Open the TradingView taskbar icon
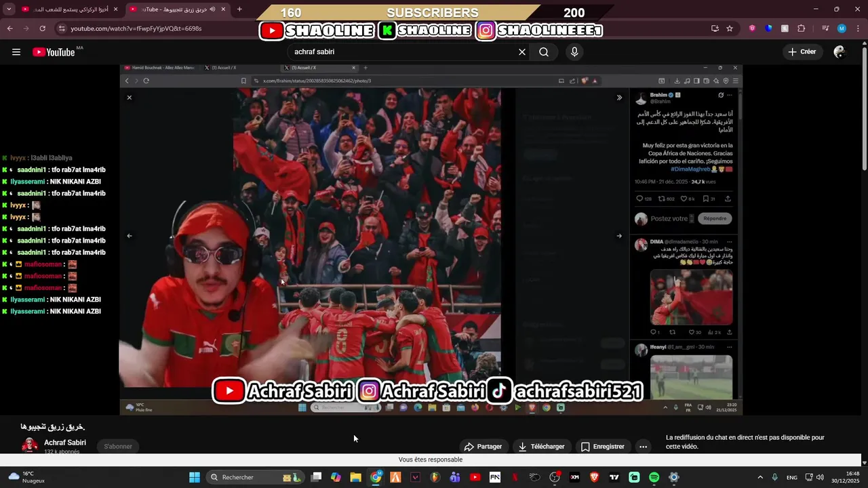This screenshot has width=868, height=488. pyautogui.click(x=614, y=477)
